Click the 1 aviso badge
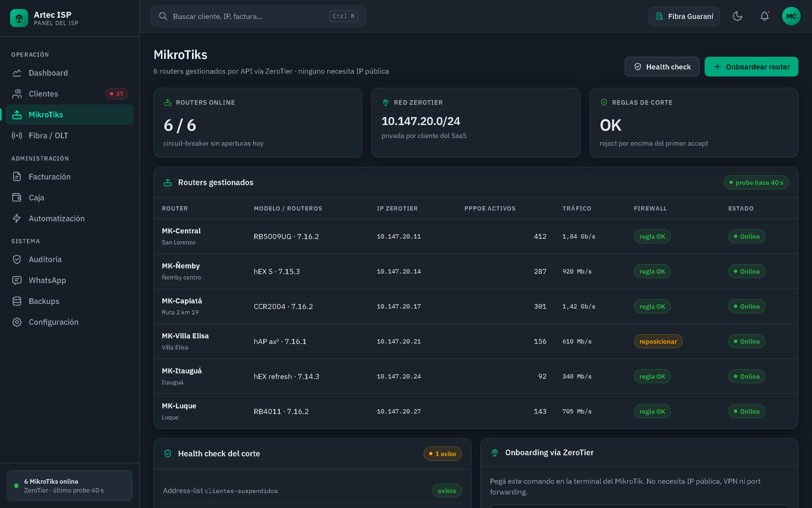Screen dimensions: 812x508 [442, 454]
